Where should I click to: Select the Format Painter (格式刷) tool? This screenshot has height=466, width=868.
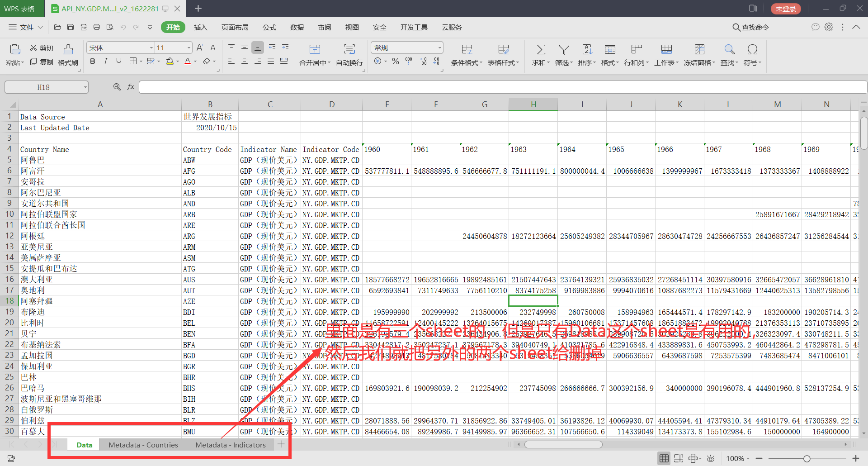pyautogui.click(x=68, y=55)
